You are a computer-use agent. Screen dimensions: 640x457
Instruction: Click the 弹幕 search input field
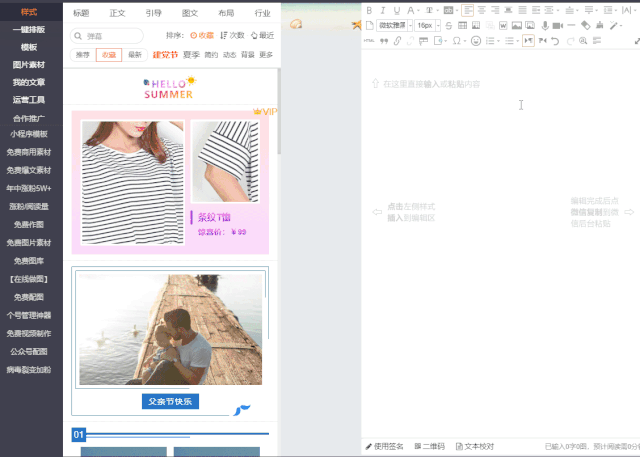coord(110,35)
